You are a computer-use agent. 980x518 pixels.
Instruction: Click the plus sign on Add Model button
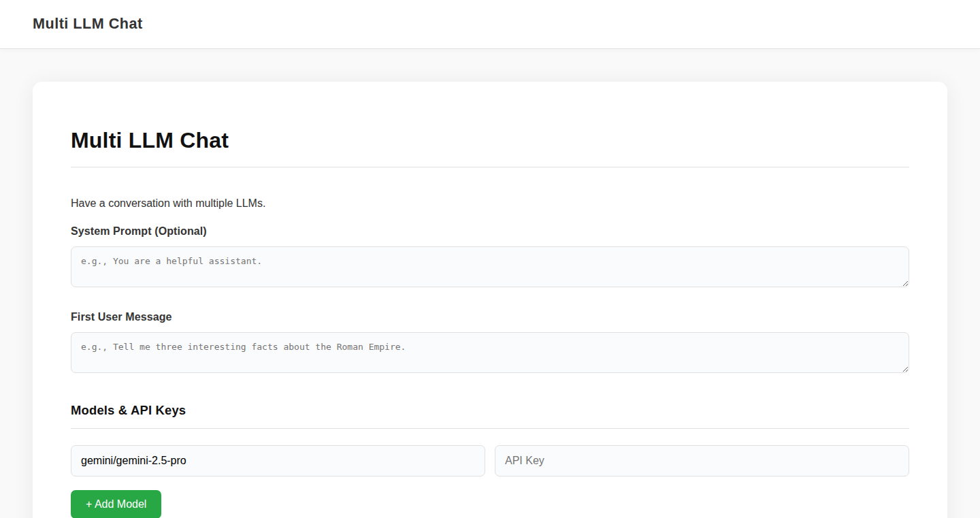88,504
